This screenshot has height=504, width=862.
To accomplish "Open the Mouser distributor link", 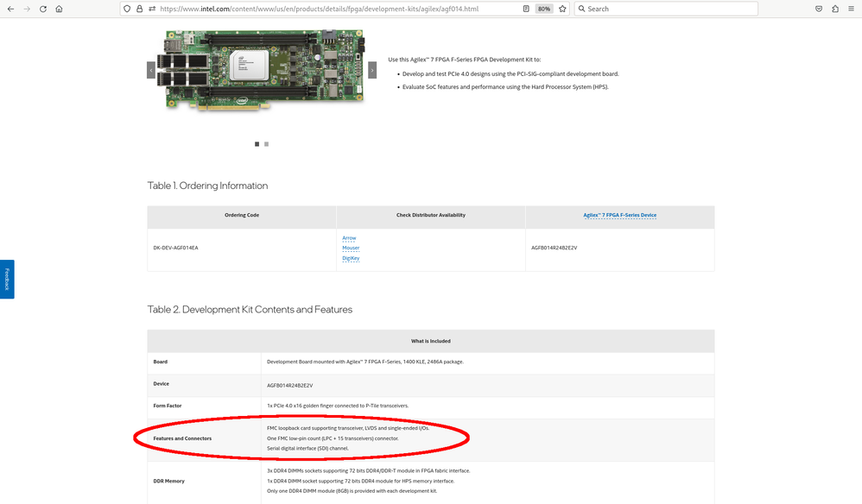I will click(x=351, y=249).
